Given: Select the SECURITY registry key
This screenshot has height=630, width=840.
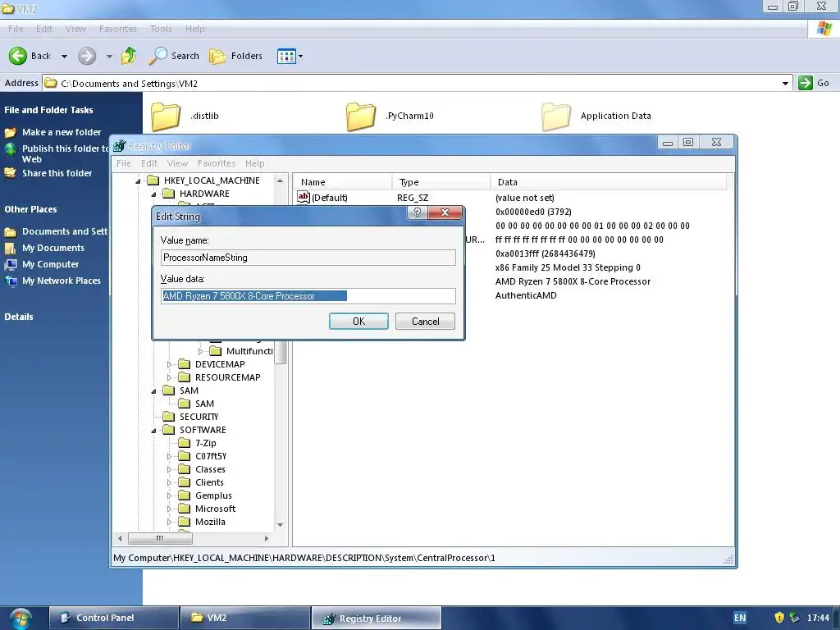Looking at the screenshot, I should tap(199, 417).
